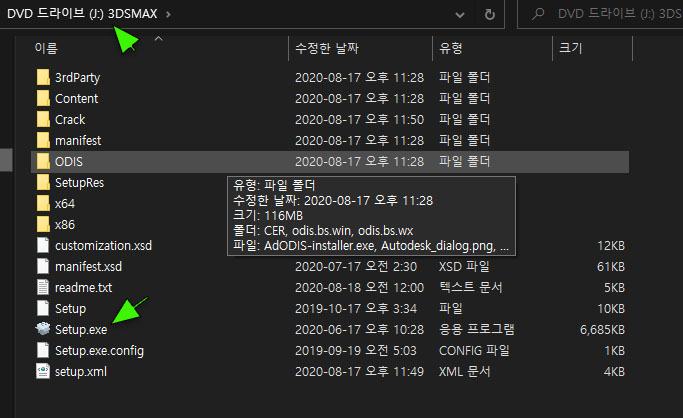Sort by 수정한 날짜 column header
Screen dimensions: 683x418
[327, 48]
